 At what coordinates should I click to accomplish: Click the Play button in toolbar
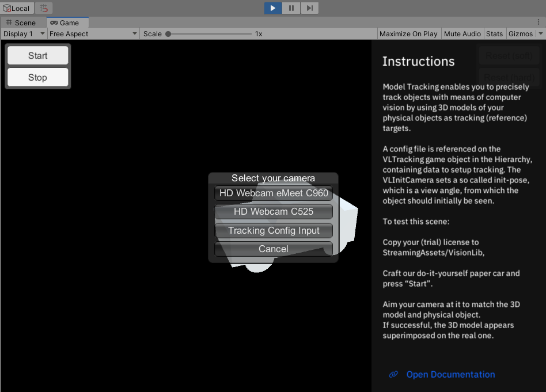[x=273, y=8]
